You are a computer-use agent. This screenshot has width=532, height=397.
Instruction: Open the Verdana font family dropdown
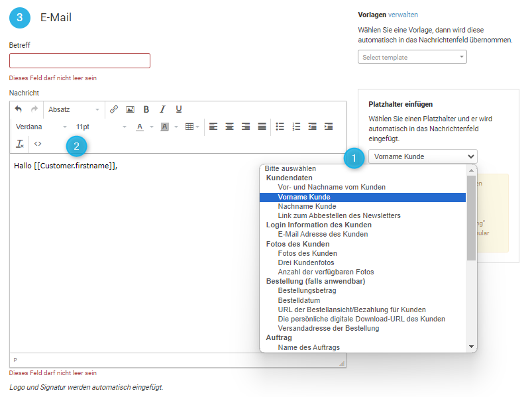[x=41, y=127]
